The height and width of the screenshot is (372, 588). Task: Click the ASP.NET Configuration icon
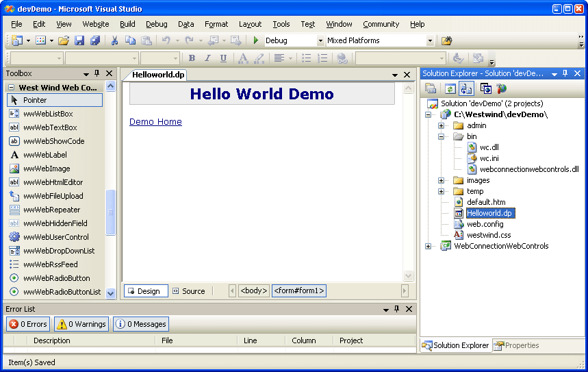pos(501,88)
